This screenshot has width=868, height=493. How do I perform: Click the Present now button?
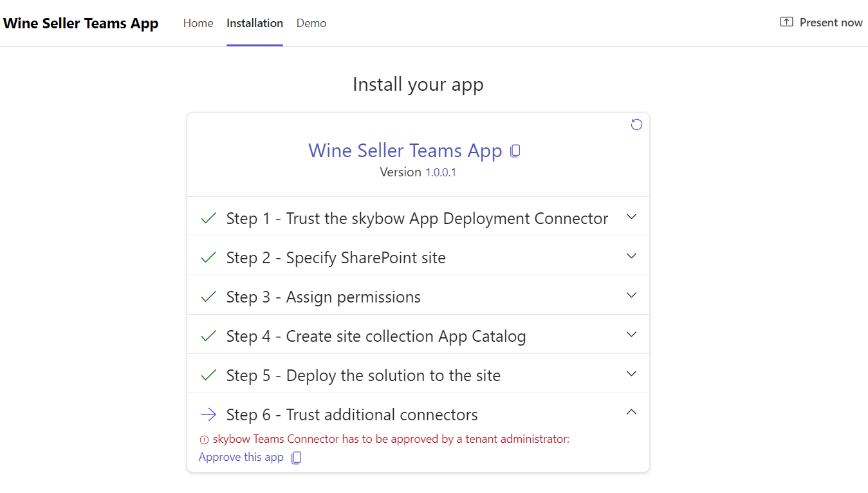[821, 23]
